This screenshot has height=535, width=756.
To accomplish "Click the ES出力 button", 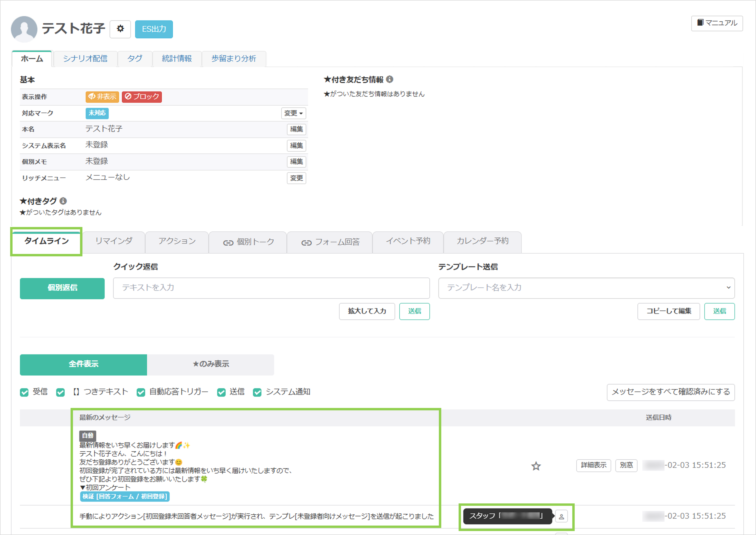I will [x=154, y=29].
